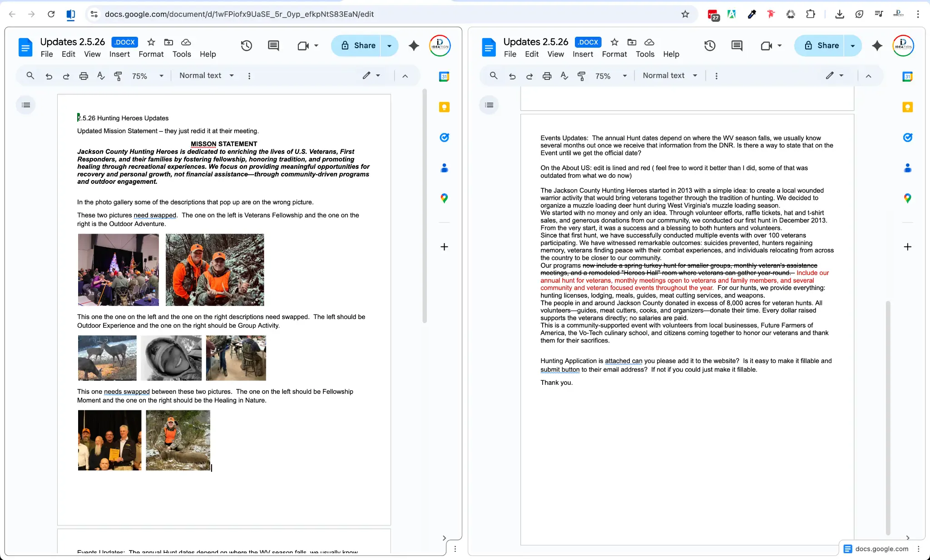Open Help menu in right window
Viewport: 930px width, 560px height.
671,54
